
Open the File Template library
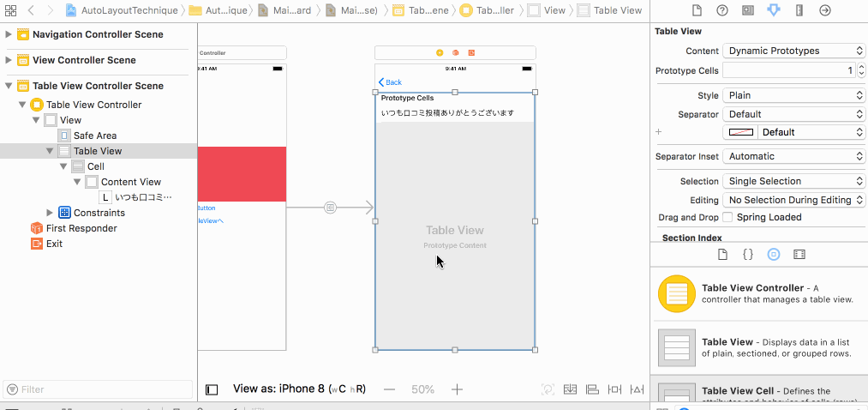pyautogui.click(x=722, y=254)
